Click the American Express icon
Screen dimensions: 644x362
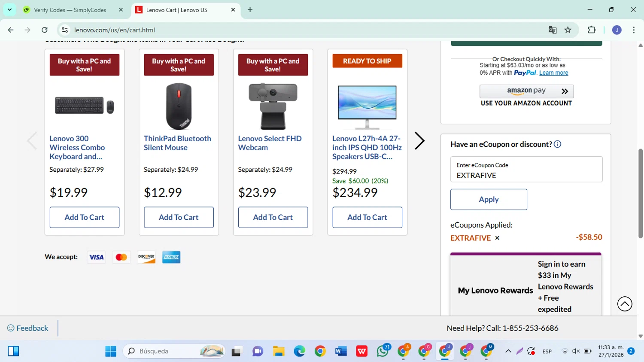point(171,257)
